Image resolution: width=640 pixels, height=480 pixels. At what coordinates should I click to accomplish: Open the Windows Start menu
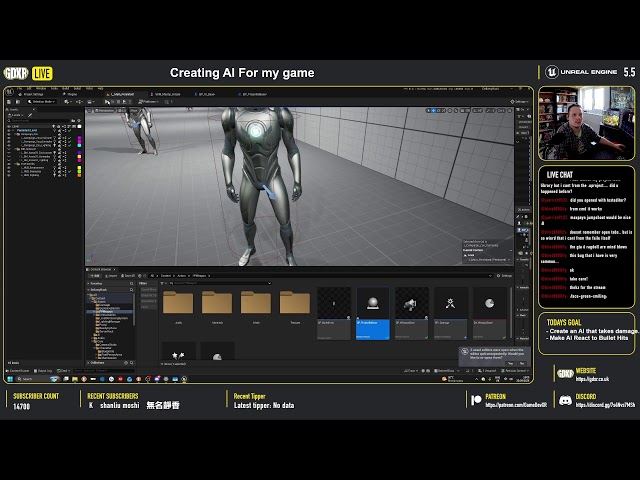[x=10, y=379]
